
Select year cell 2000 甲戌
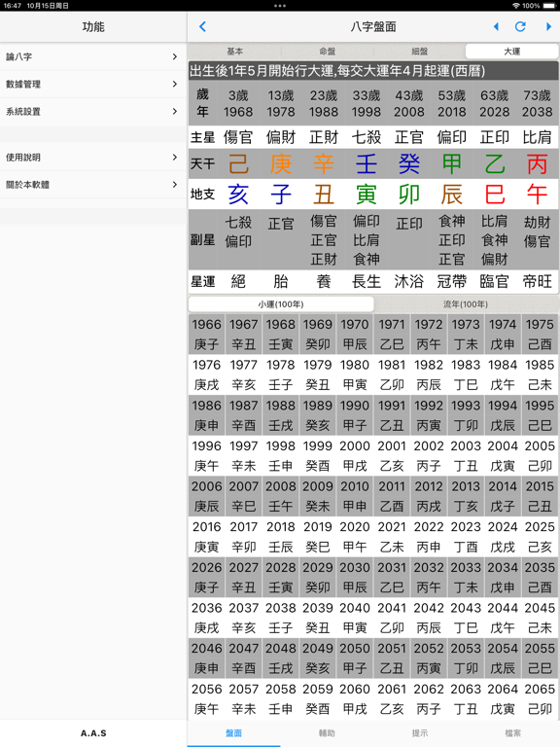click(x=355, y=455)
